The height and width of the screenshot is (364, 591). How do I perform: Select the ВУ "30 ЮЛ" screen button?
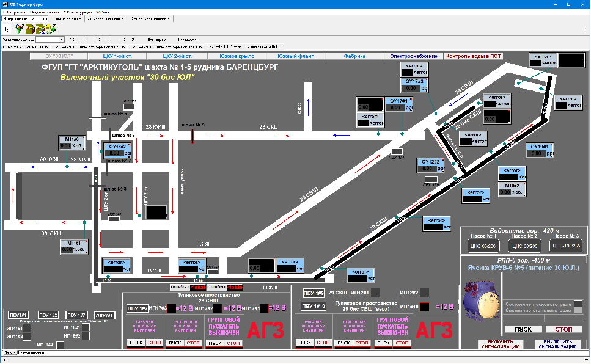pos(59,56)
